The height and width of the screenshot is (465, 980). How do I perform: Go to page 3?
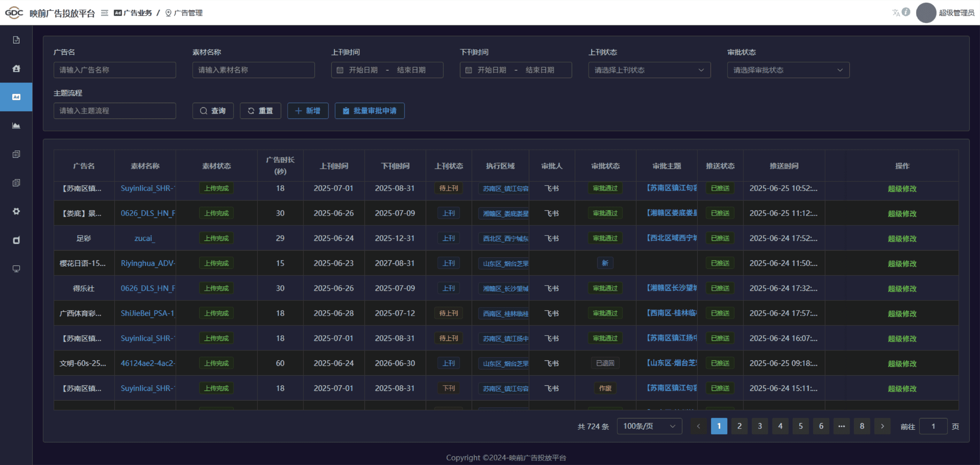[x=760, y=426]
